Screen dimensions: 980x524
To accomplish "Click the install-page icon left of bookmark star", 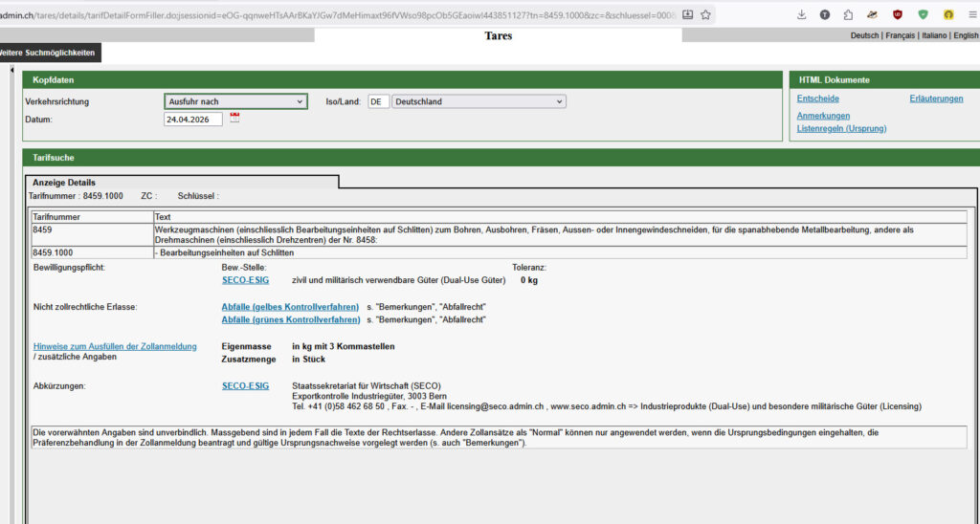I will pyautogui.click(x=686, y=14).
